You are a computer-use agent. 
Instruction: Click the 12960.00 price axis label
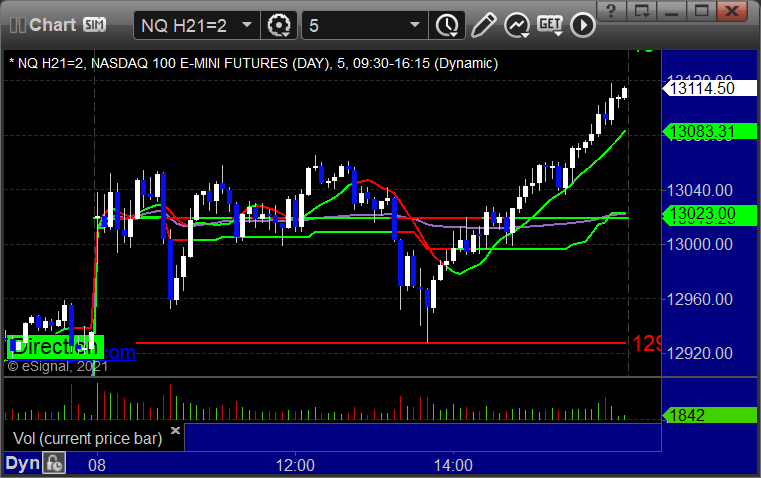(x=700, y=299)
